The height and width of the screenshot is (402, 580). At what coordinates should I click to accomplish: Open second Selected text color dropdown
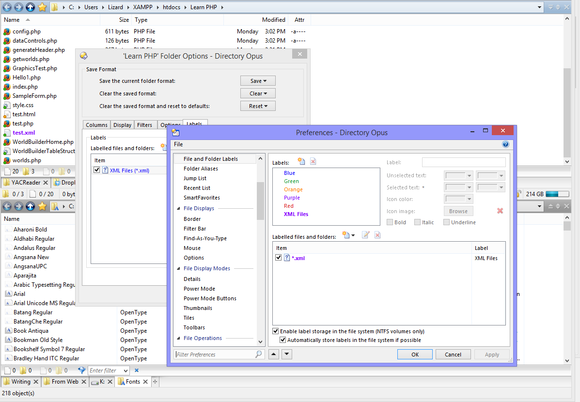point(490,188)
